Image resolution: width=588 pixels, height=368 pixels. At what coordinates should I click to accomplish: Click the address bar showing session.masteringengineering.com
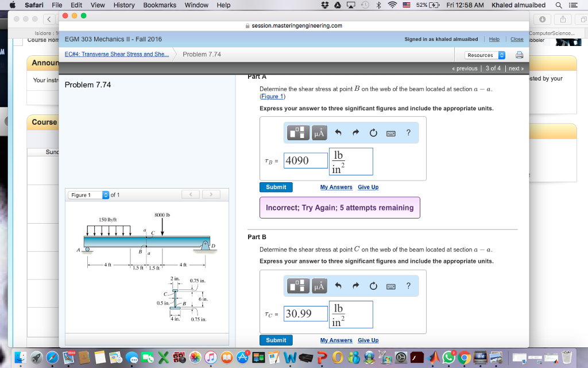tap(293, 25)
